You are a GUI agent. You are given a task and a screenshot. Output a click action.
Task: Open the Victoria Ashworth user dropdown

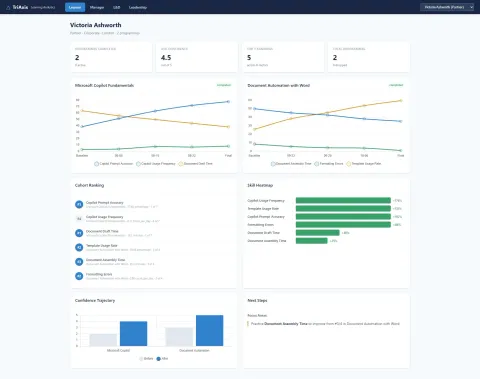pyautogui.click(x=447, y=7)
